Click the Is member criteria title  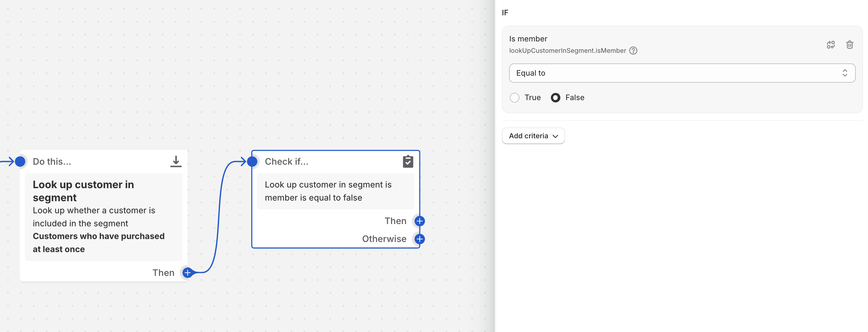528,39
